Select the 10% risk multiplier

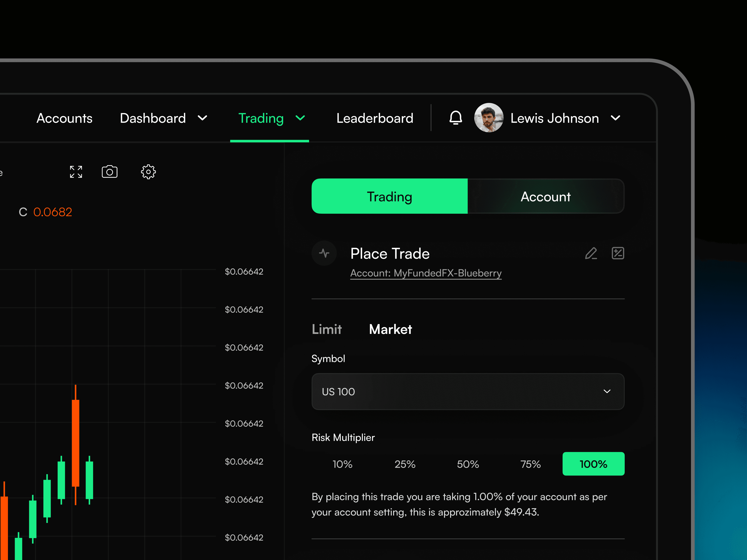tap(342, 464)
